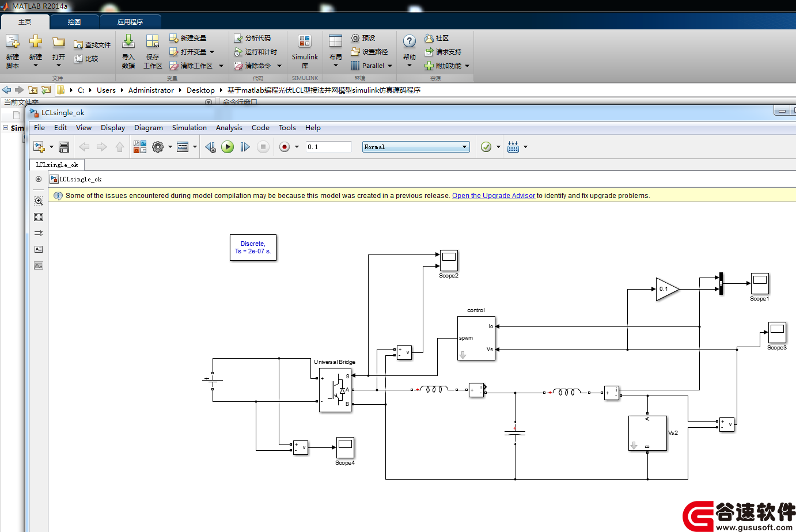Viewport: 796px width, 532px height.
Task: Click the Stop simulation button
Action: [x=263, y=147]
